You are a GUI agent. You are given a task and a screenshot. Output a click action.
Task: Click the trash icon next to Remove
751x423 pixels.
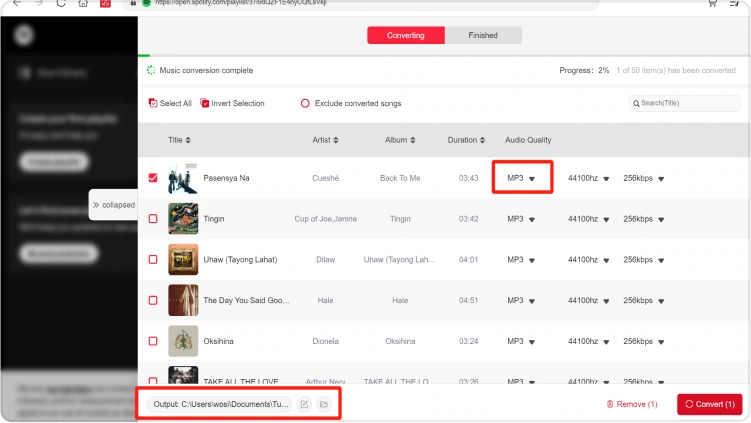[610, 404]
